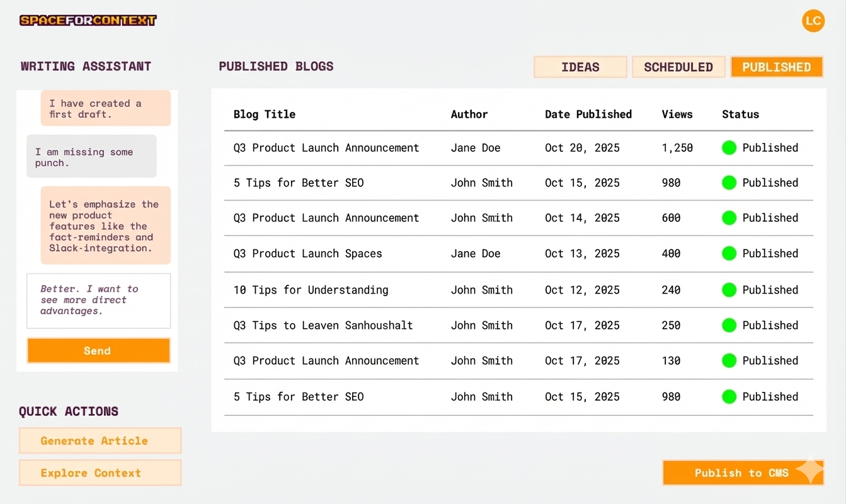Toggle published status for Q3 Tips to Leaven Sanhoushalt

point(729,325)
